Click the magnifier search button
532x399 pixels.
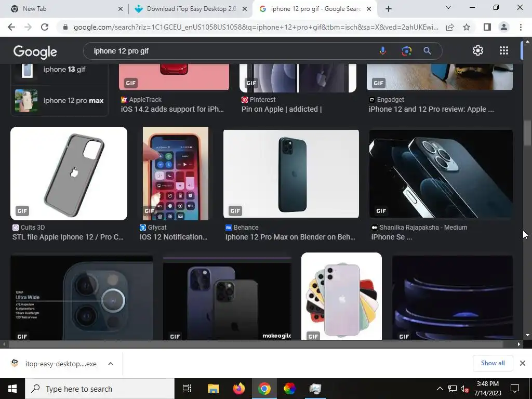[427, 51]
